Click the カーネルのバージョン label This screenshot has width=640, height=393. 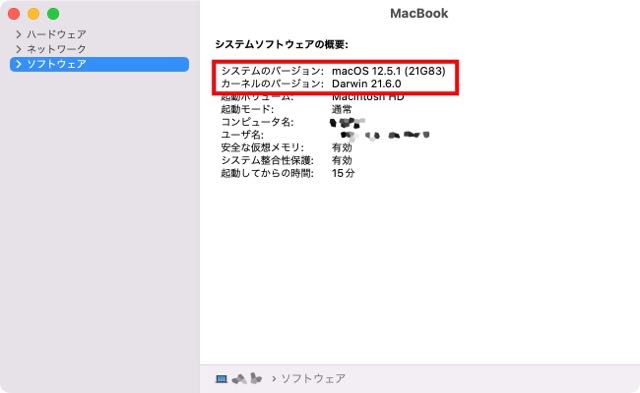[x=272, y=84]
